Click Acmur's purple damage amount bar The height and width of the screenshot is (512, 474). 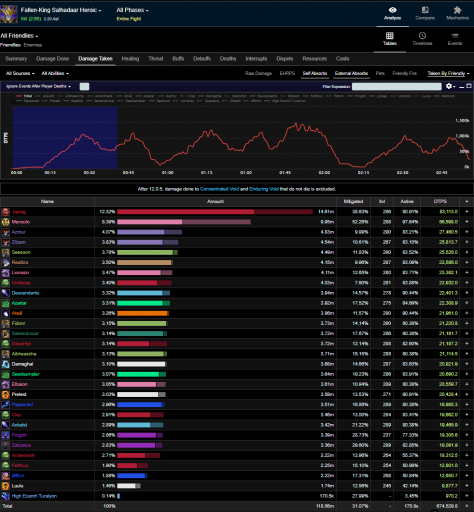[x=149, y=232]
